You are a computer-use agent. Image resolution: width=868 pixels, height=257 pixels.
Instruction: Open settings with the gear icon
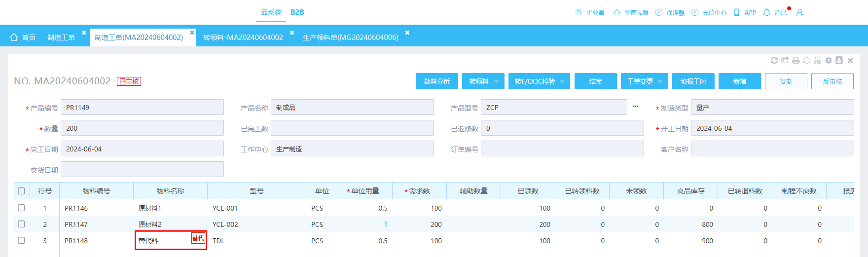click(829, 60)
